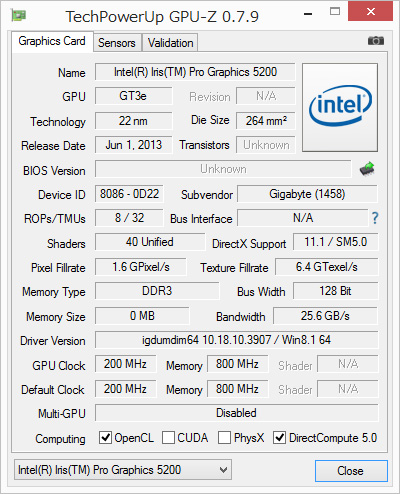Click the BIOS save chip icon
400x494 pixels.
pyautogui.click(x=367, y=169)
